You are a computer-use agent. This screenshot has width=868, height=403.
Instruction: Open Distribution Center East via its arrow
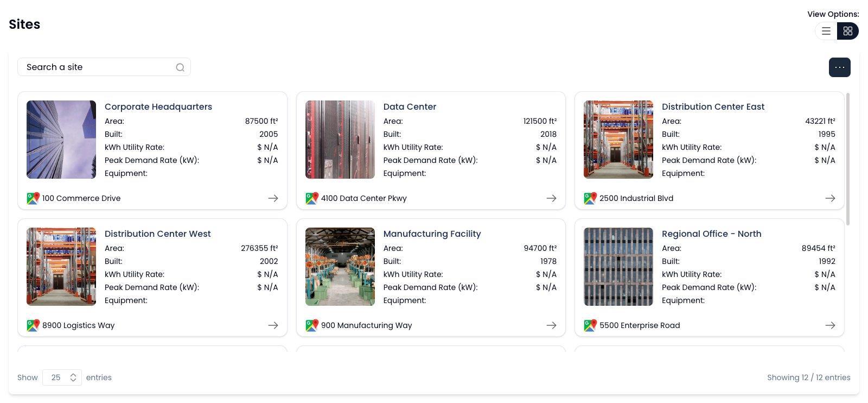[x=830, y=198]
